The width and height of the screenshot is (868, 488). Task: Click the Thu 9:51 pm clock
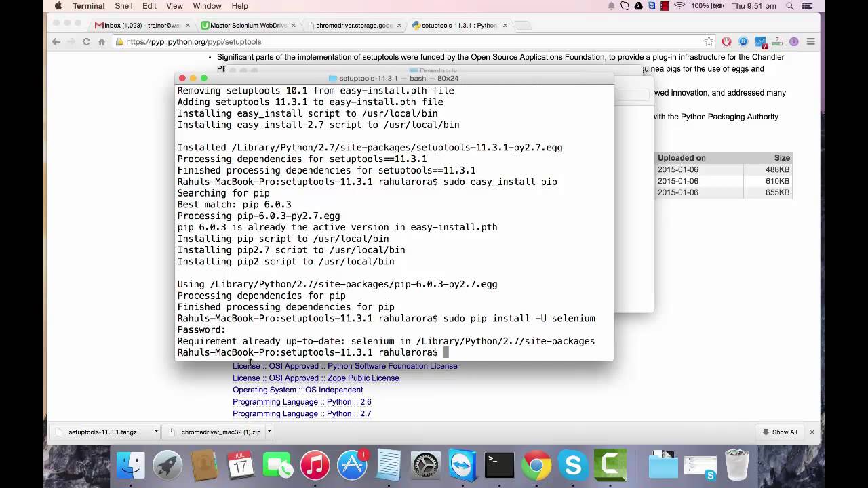tap(754, 6)
